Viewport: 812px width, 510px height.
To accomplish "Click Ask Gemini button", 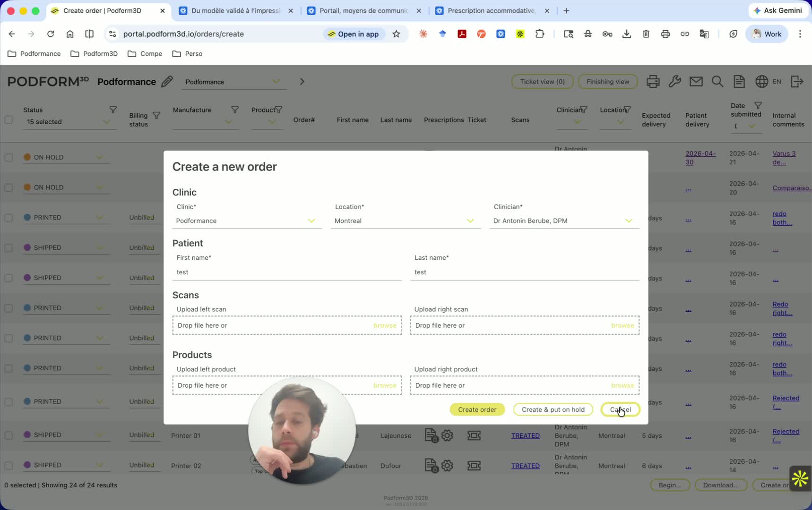I will coord(777,10).
